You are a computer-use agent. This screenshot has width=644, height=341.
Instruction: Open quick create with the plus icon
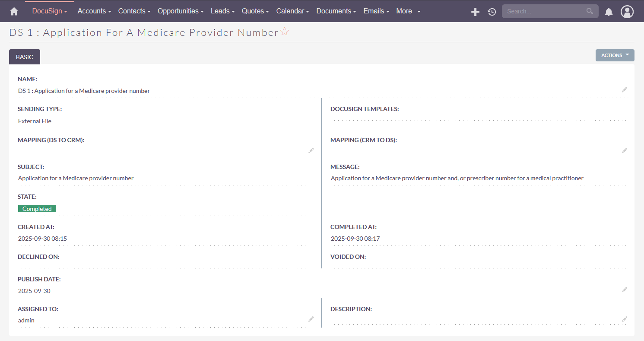475,12
